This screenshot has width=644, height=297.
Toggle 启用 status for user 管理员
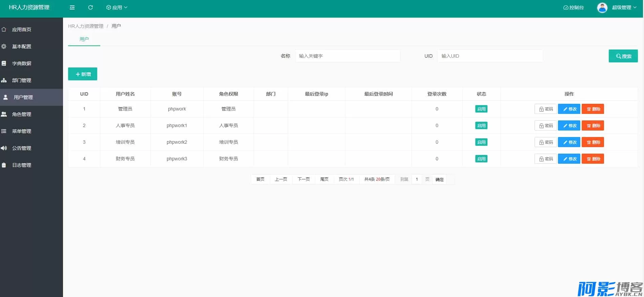point(481,109)
